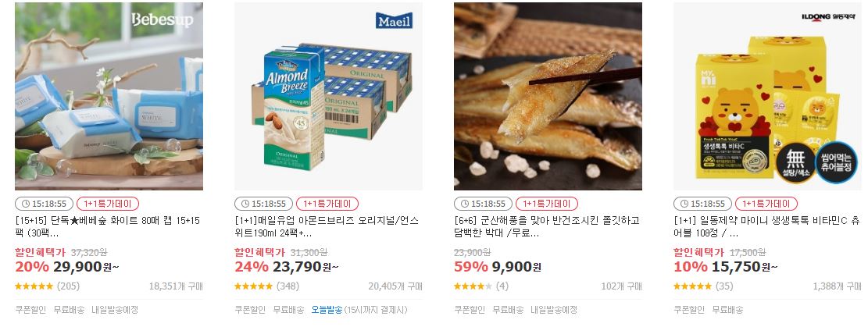The image size is (868, 334).
Task: Click the Maeil brand logo
Action: pyautogui.click(x=394, y=20)
